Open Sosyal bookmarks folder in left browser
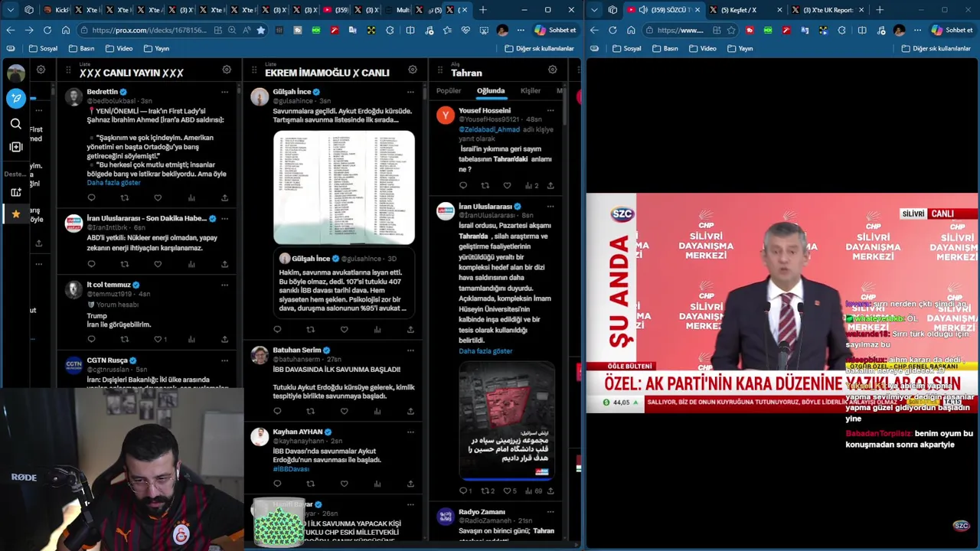Screen dimensions: 980x551 tap(43, 48)
